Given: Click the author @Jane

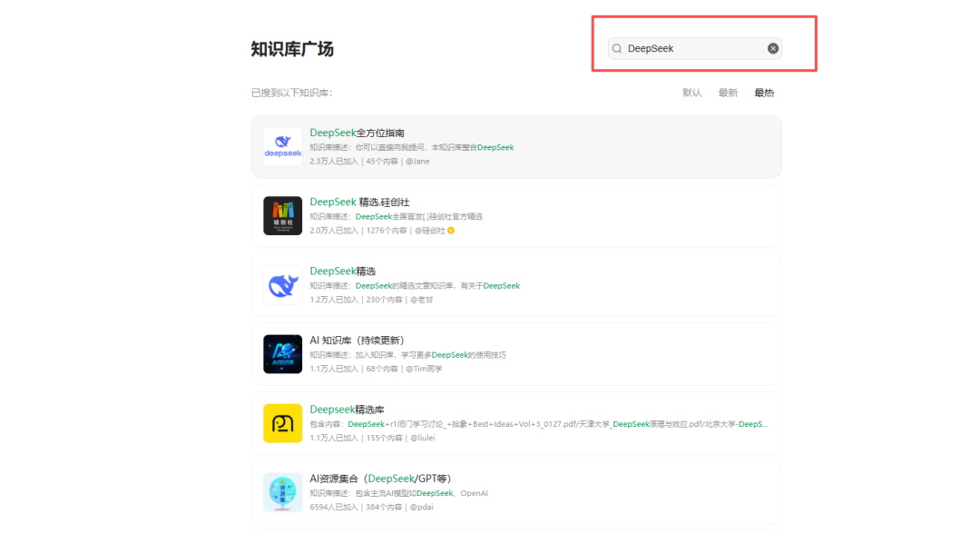Looking at the screenshot, I should [416, 161].
